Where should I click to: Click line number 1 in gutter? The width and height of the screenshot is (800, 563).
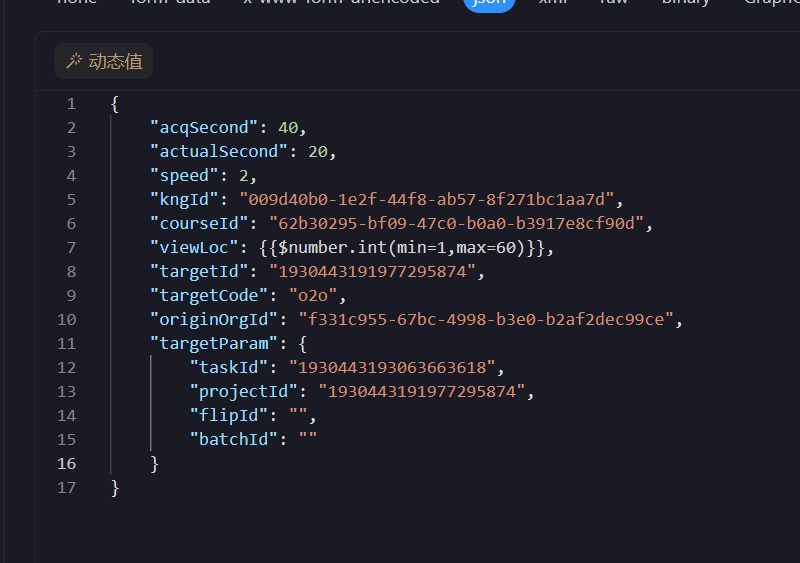click(70, 104)
